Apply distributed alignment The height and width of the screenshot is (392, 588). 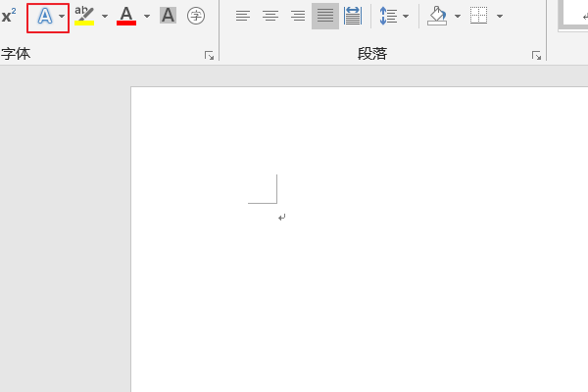point(353,16)
